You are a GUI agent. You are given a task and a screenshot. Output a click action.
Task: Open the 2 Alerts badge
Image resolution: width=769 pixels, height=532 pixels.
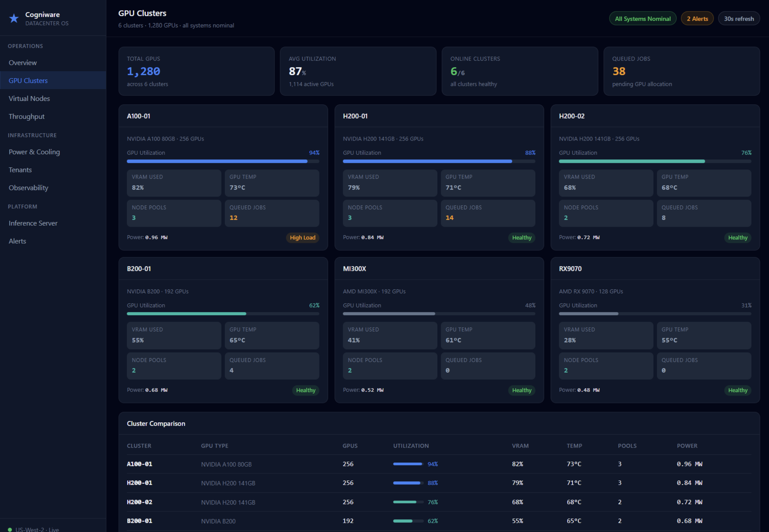(x=697, y=19)
